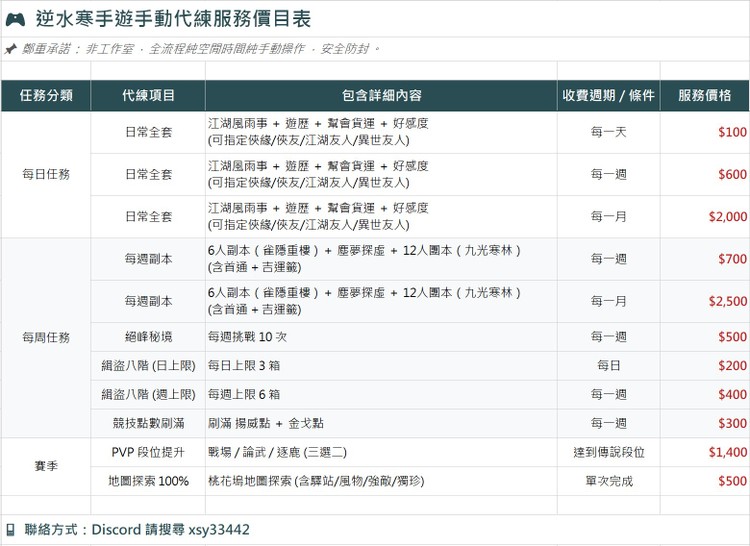This screenshot has width=750, height=546.
Task: Click the phone icon next to contact info
Action: click(x=11, y=530)
